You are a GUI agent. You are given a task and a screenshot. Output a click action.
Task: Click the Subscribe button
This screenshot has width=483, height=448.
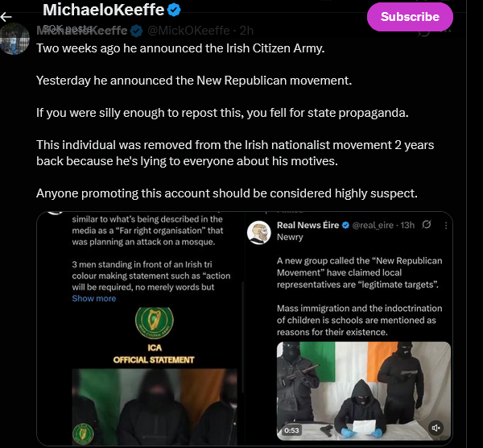tap(410, 16)
